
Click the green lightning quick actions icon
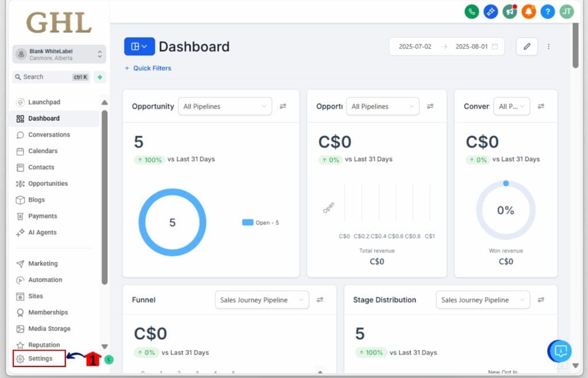coord(100,77)
